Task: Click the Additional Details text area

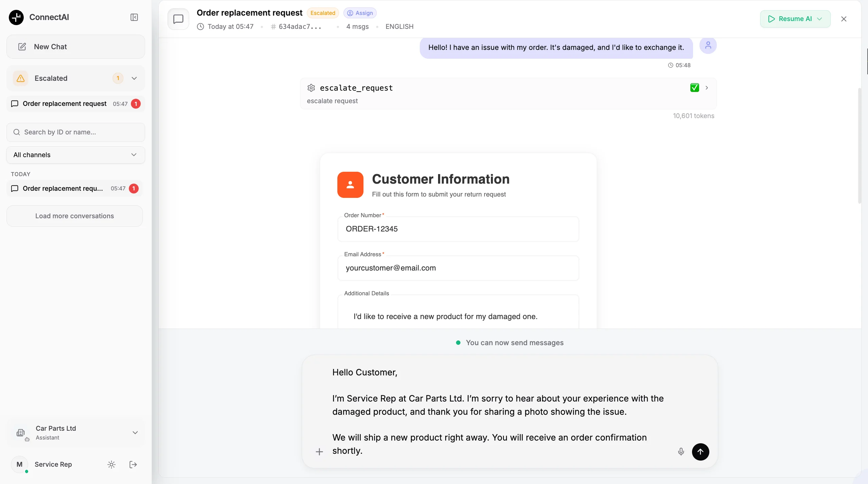Action: point(458,312)
